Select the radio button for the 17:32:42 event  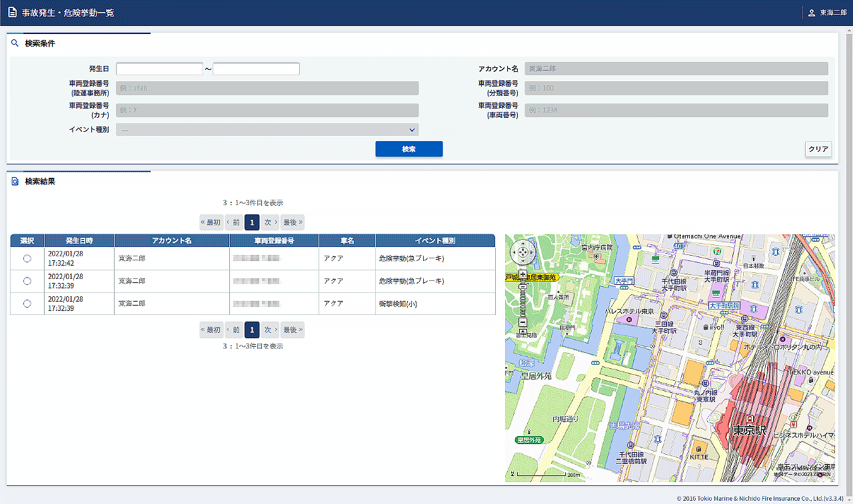click(27, 259)
